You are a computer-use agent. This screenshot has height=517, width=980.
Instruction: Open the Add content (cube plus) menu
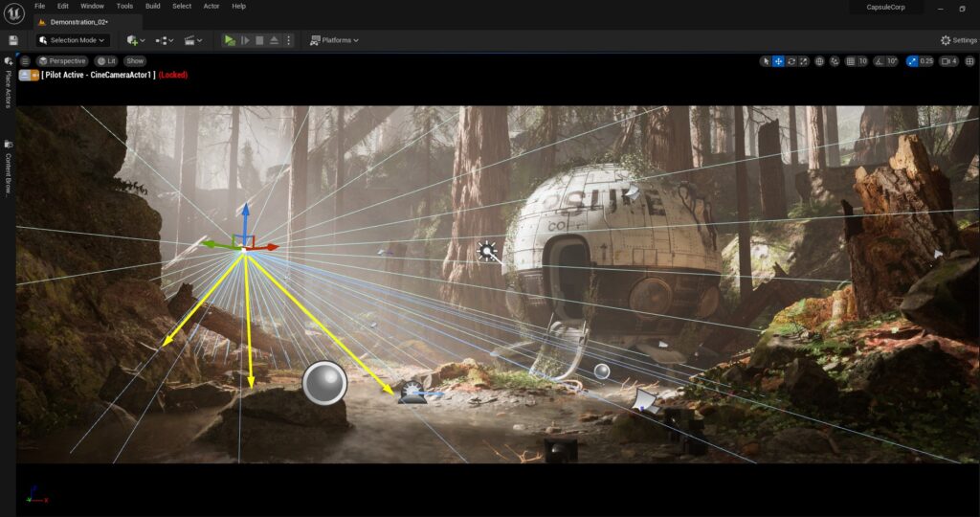click(136, 40)
